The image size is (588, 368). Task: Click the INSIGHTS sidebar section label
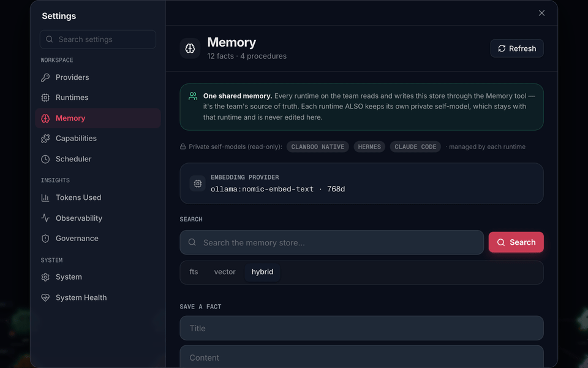(x=55, y=180)
